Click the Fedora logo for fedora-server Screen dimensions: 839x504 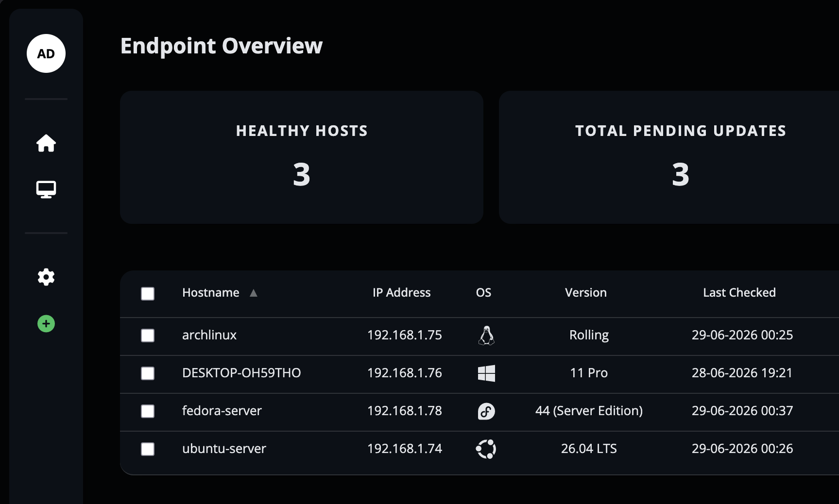(x=486, y=411)
